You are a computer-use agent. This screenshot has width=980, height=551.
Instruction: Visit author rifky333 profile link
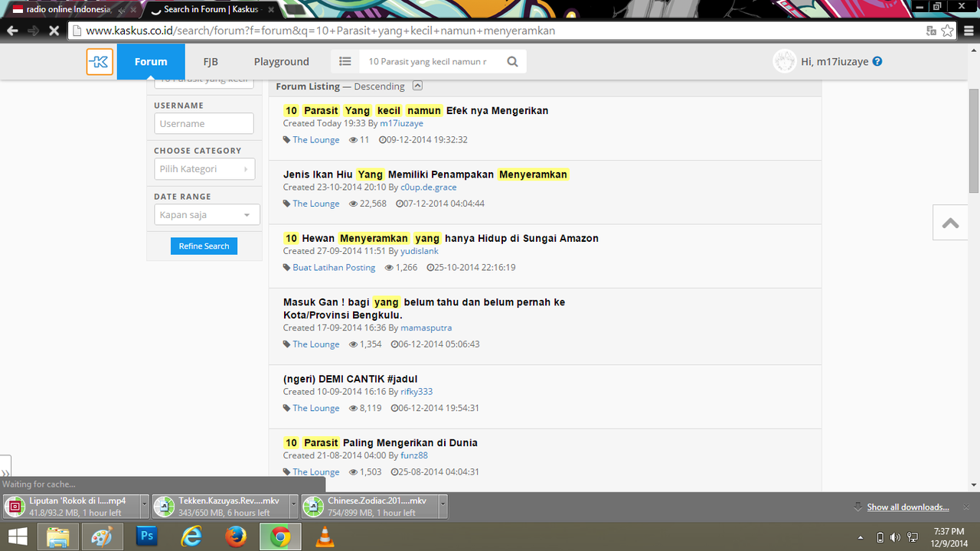click(416, 392)
